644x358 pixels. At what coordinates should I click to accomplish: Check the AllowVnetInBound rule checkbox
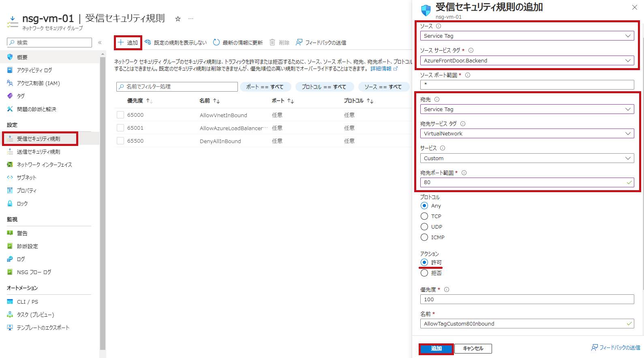pos(120,115)
